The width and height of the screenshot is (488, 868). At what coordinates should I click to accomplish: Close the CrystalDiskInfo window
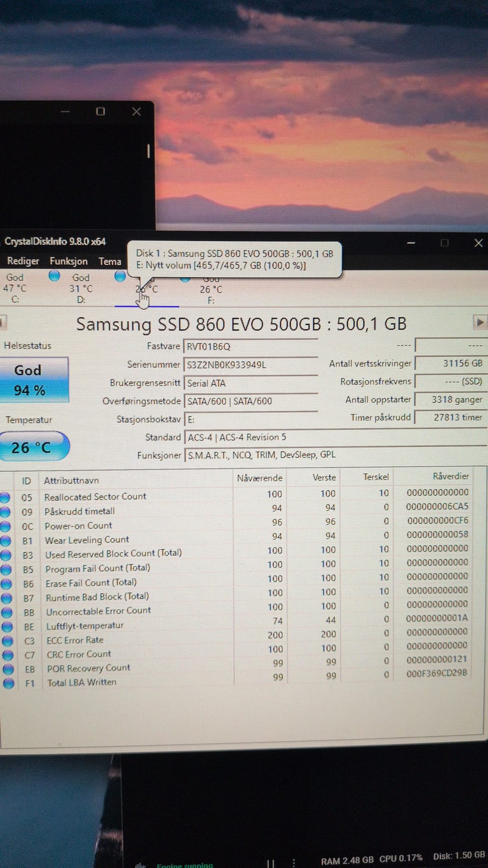coord(478,243)
